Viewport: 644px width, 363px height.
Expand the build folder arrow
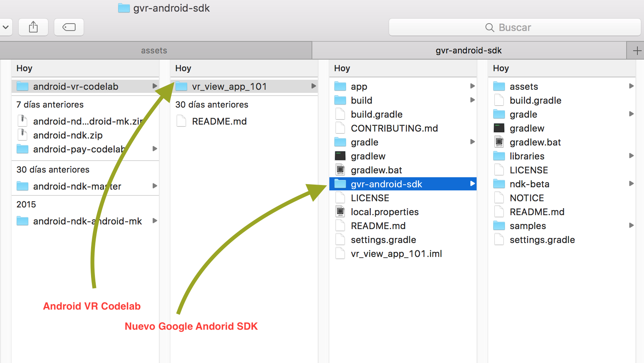[472, 100]
